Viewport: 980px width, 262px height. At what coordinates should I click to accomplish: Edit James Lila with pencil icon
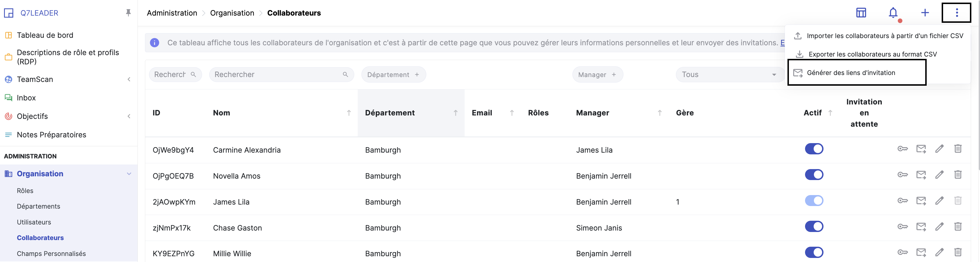point(939,201)
